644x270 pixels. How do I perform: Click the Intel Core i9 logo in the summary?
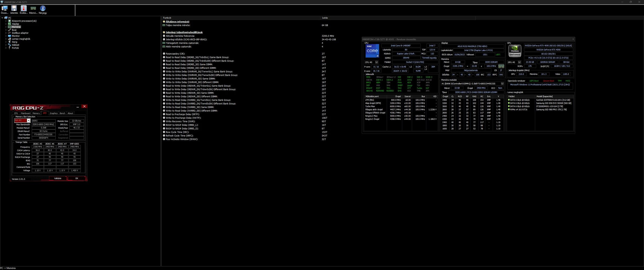coord(372,51)
